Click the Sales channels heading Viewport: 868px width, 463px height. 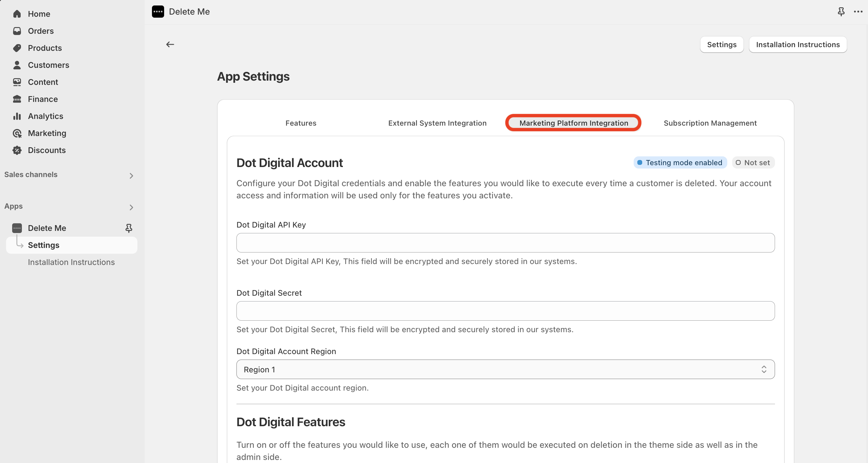point(31,174)
